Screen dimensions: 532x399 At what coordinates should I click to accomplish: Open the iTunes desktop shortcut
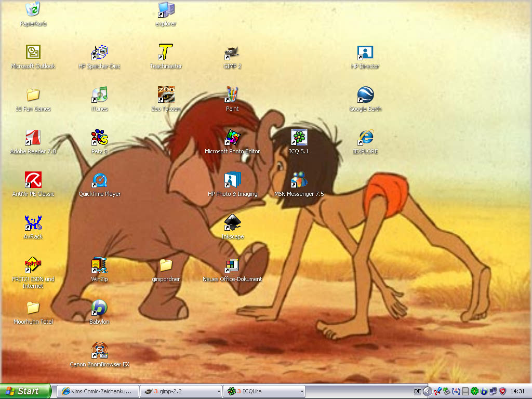coord(99,96)
